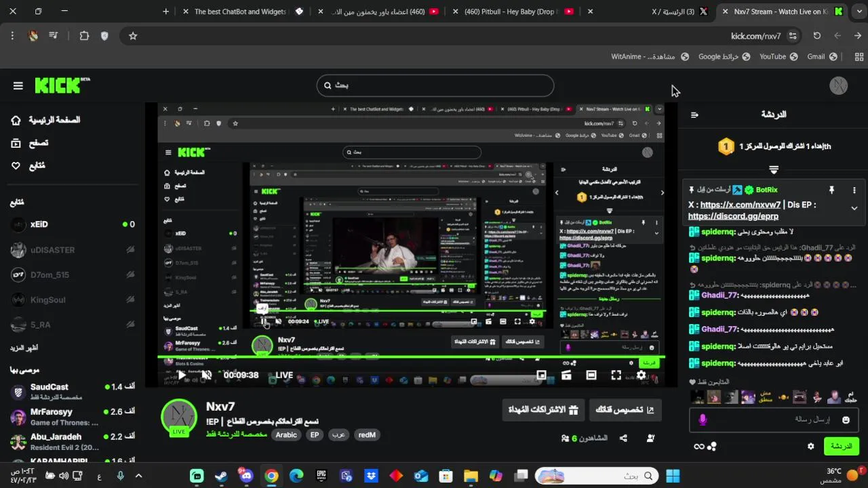Clip the stream with clip icon
868x488 pixels.
[566, 375]
